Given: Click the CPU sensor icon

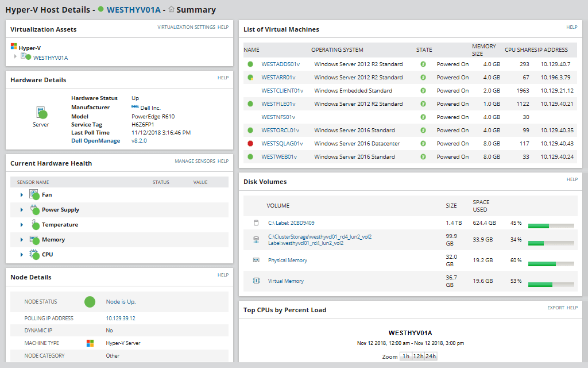Looking at the screenshot, I should (34, 254).
